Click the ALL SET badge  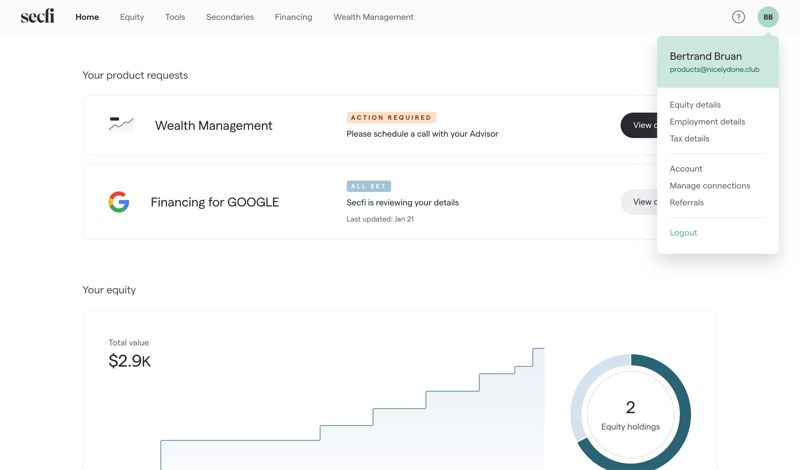(x=369, y=186)
